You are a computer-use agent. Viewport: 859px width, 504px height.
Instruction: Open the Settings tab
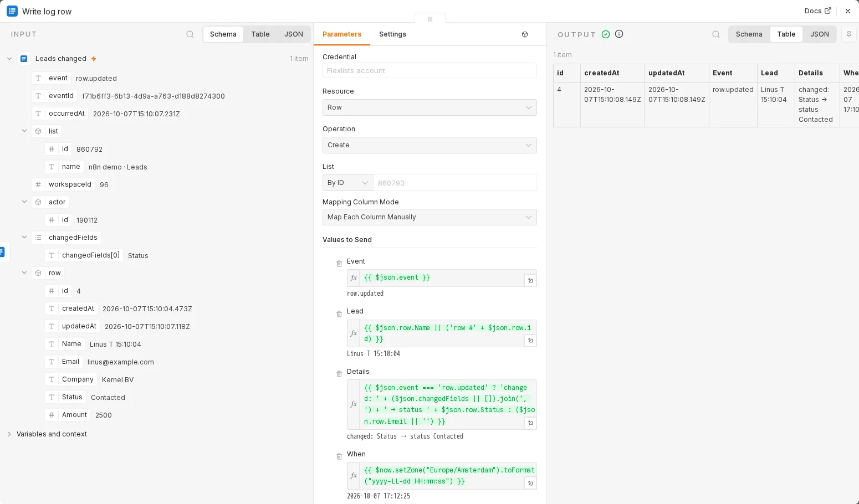click(x=392, y=34)
